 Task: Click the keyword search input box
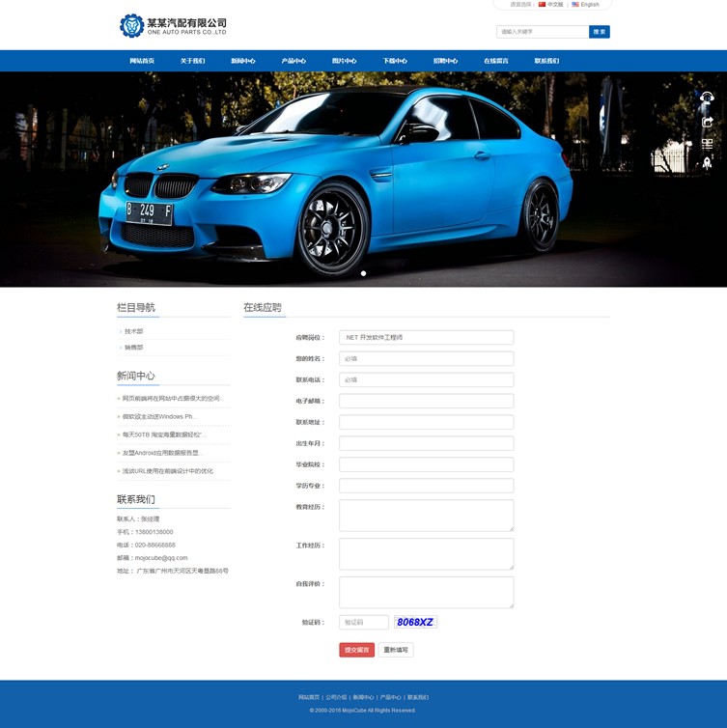[x=543, y=32]
